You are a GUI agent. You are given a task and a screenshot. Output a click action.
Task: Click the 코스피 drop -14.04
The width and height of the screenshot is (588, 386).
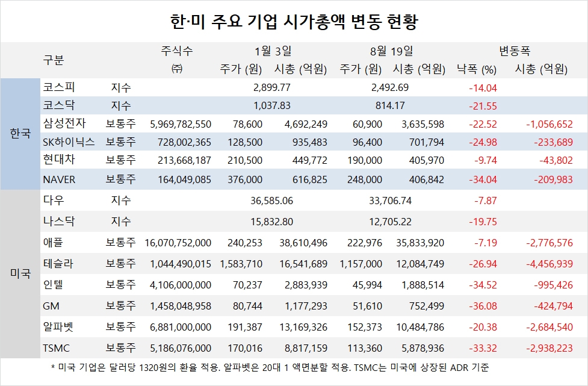click(483, 88)
